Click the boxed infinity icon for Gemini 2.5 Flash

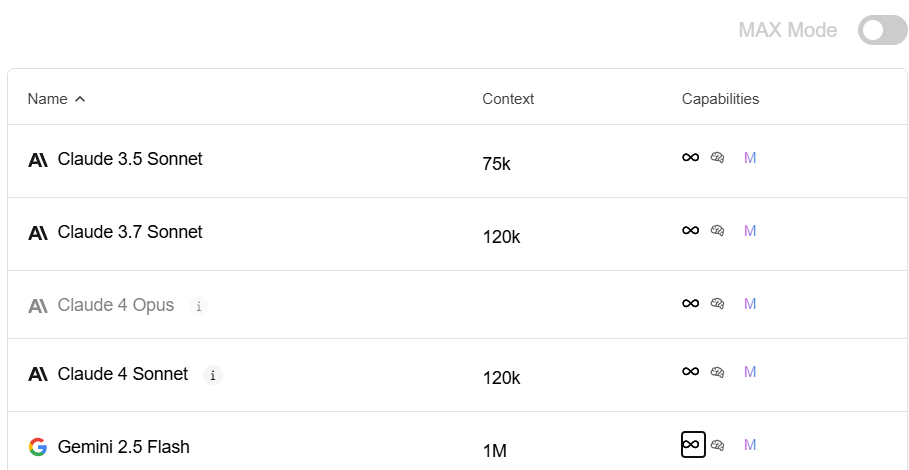pyautogui.click(x=693, y=445)
